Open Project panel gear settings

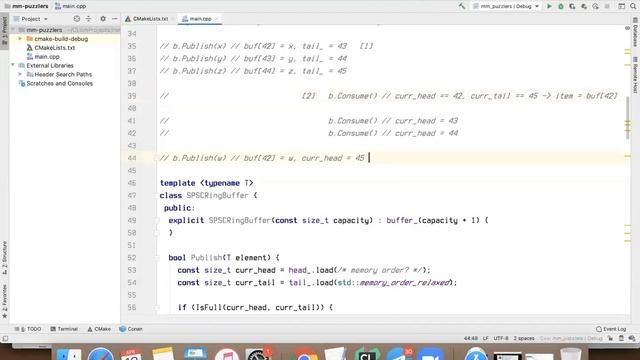[x=103, y=19]
